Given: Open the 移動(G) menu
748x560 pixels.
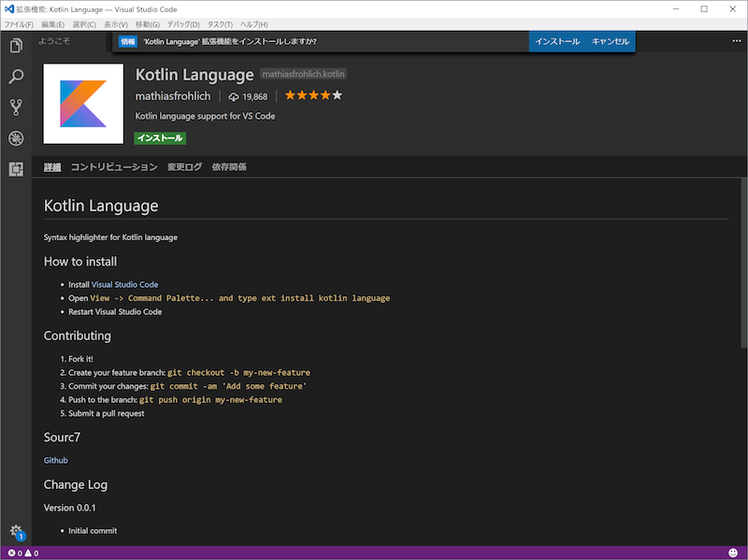Looking at the screenshot, I should 148,24.
